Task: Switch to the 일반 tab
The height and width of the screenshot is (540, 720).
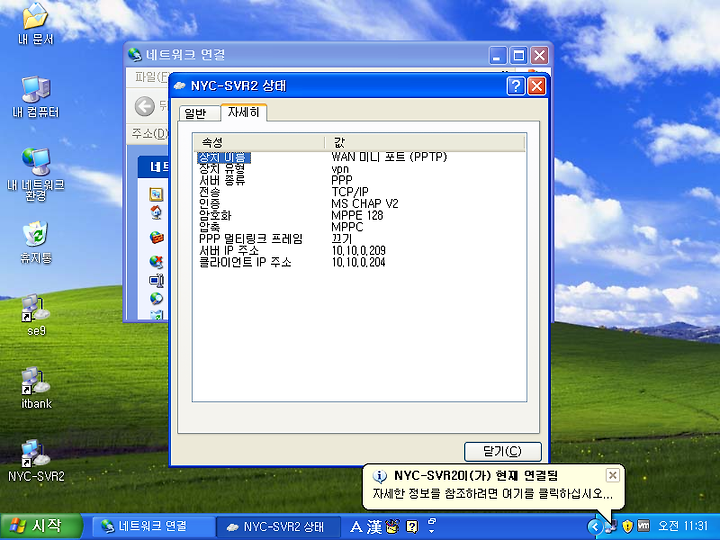Action: pyautogui.click(x=198, y=113)
